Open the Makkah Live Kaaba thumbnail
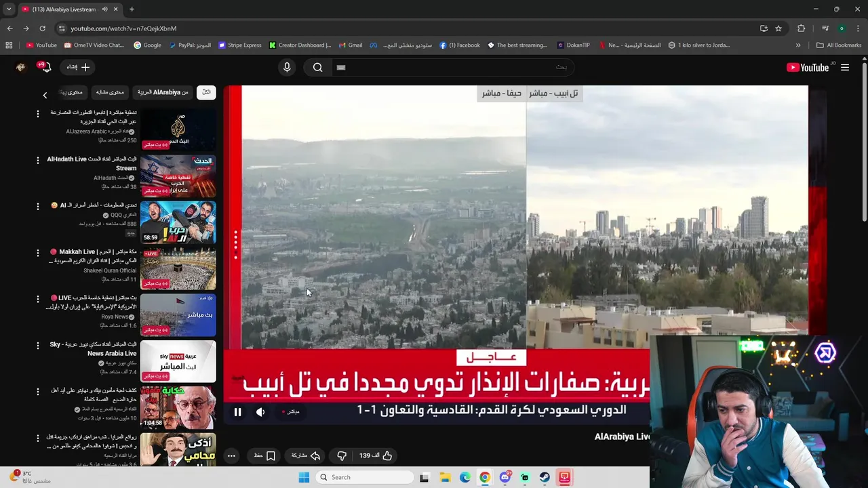 (x=178, y=268)
